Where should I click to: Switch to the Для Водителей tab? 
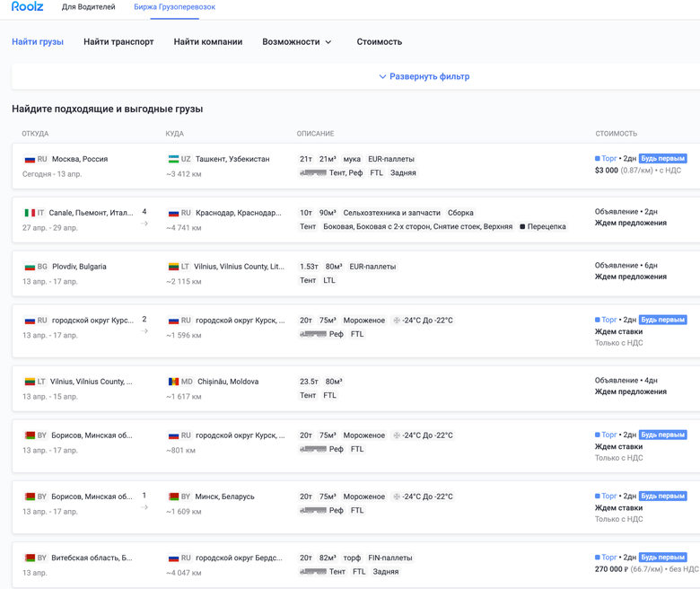click(88, 7)
